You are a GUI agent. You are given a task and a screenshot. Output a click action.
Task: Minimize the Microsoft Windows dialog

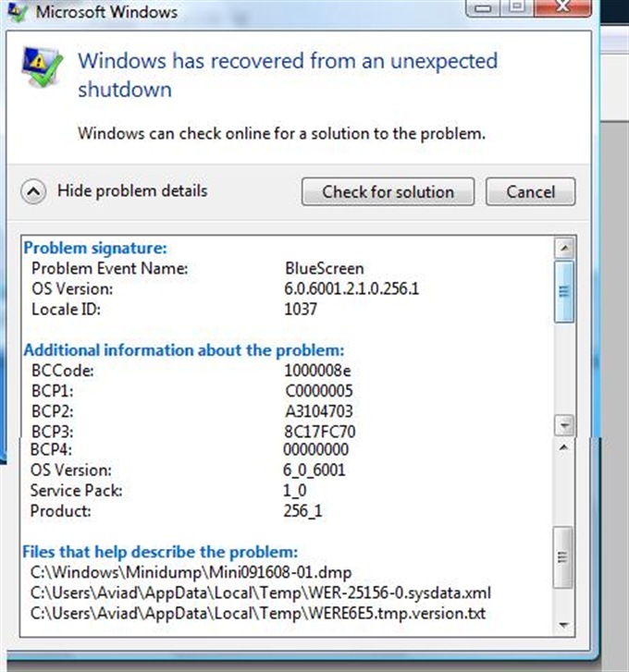[480, 7]
